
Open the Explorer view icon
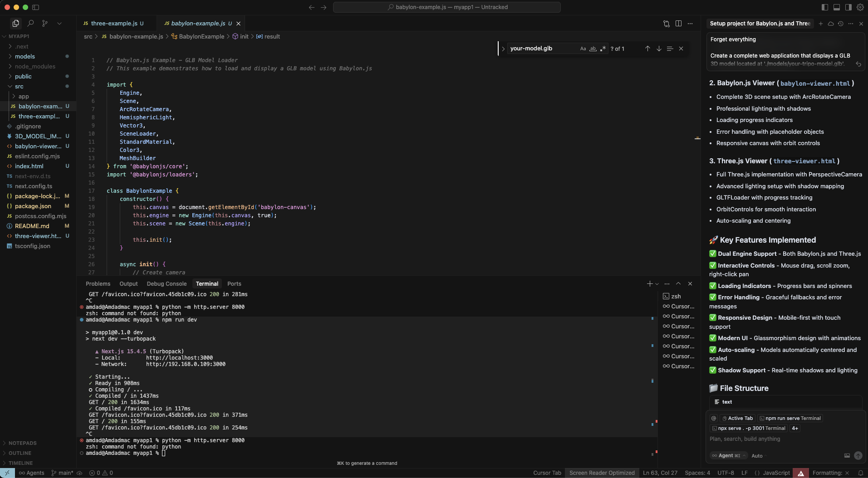[16, 23]
